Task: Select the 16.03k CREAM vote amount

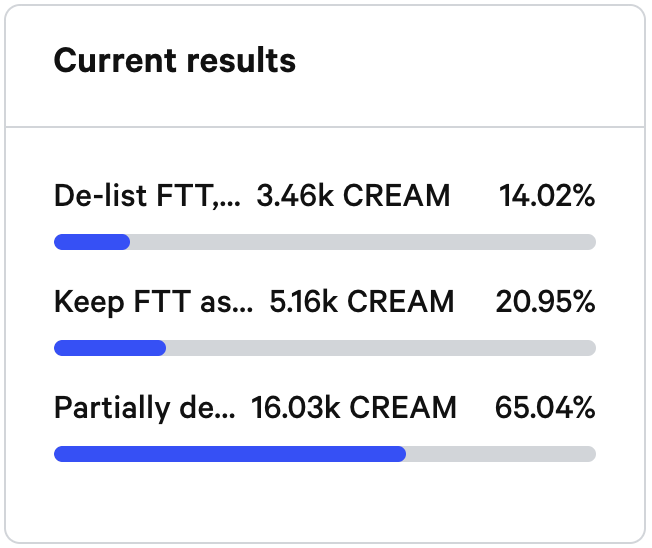Action: pyautogui.click(x=354, y=407)
